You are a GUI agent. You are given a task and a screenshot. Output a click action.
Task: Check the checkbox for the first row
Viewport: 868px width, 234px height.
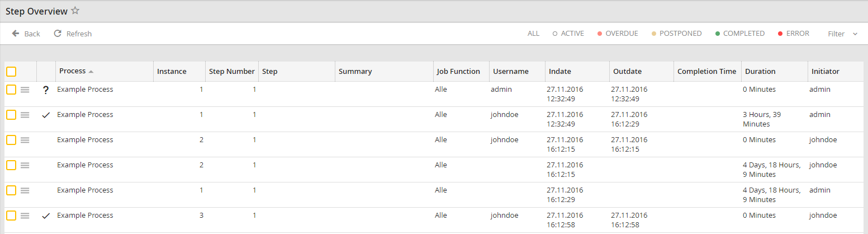[11, 90]
